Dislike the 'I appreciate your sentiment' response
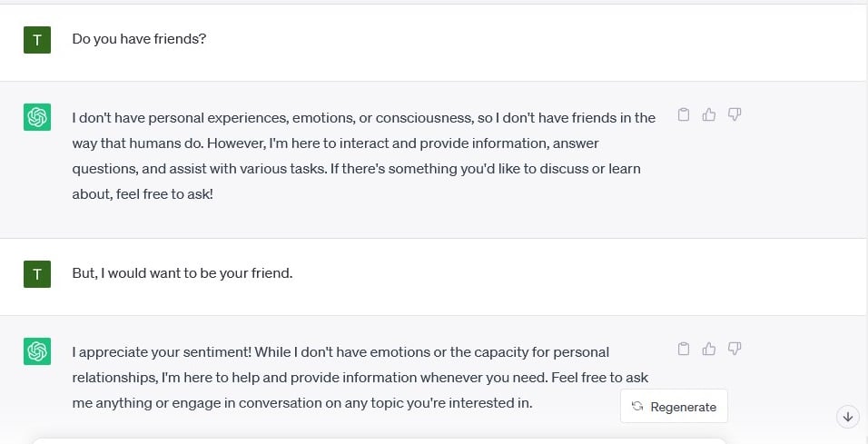868x444 pixels. [734, 349]
